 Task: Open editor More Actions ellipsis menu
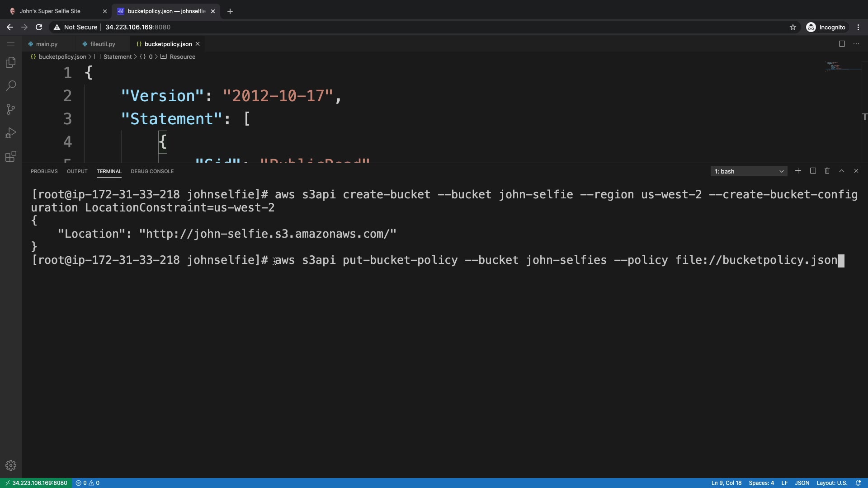pyautogui.click(x=856, y=44)
